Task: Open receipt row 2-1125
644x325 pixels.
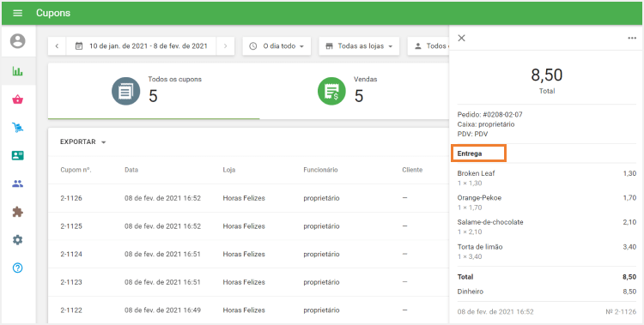Action: (249, 226)
